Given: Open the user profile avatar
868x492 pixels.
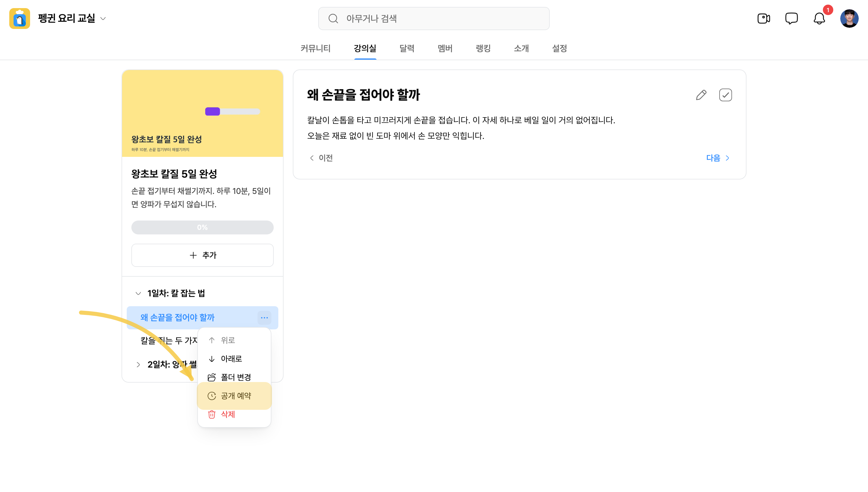Looking at the screenshot, I should click(849, 19).
